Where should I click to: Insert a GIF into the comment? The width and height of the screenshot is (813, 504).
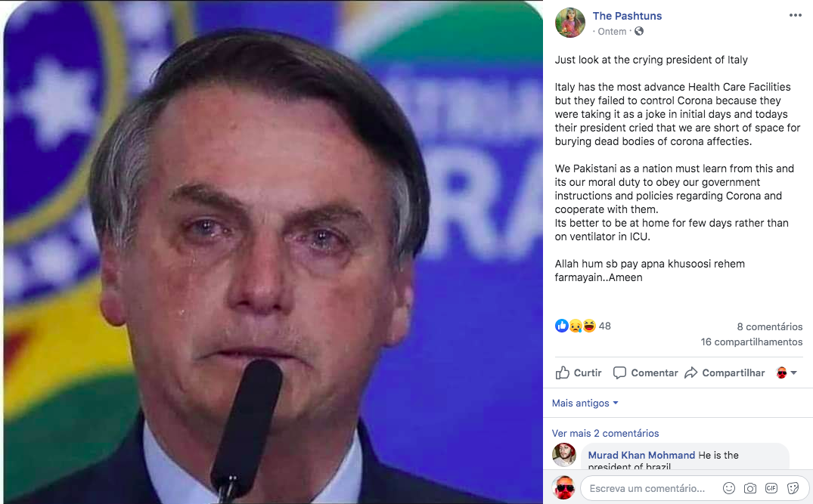point(771,488)
